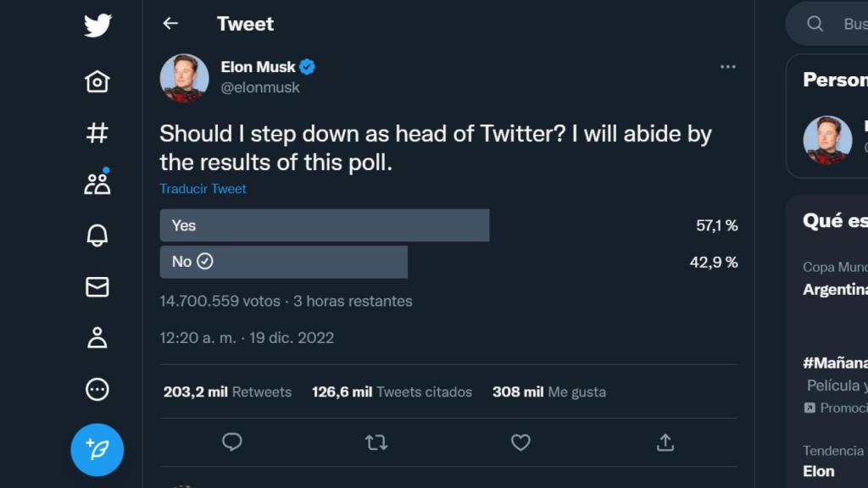
Task: Click the Twitter bird logo
Action: [x=97, y=25]
